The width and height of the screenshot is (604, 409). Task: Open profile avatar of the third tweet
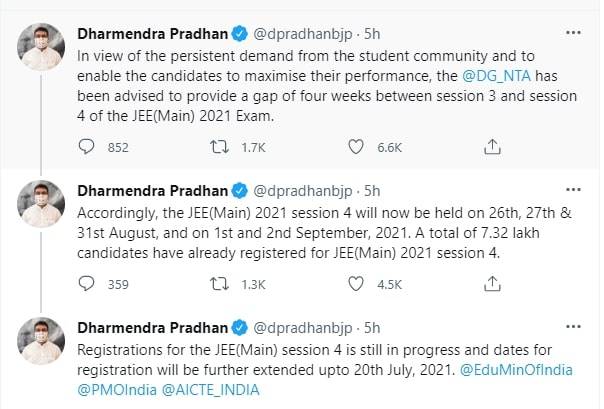(42, 342)
